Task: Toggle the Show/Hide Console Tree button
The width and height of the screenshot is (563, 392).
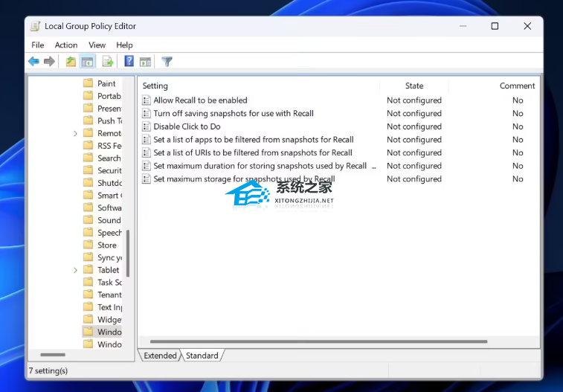Action: (x=88, y=62)
